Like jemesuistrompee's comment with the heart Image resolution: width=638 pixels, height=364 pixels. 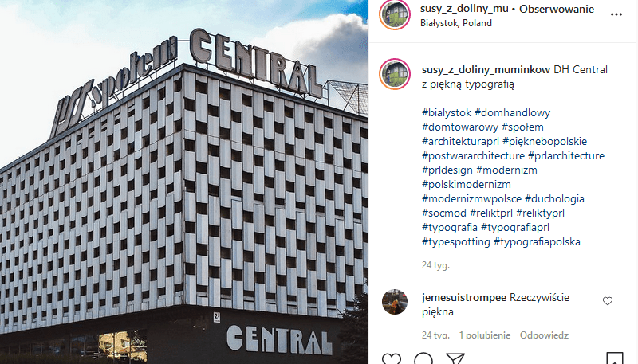(x=608, y=301)
